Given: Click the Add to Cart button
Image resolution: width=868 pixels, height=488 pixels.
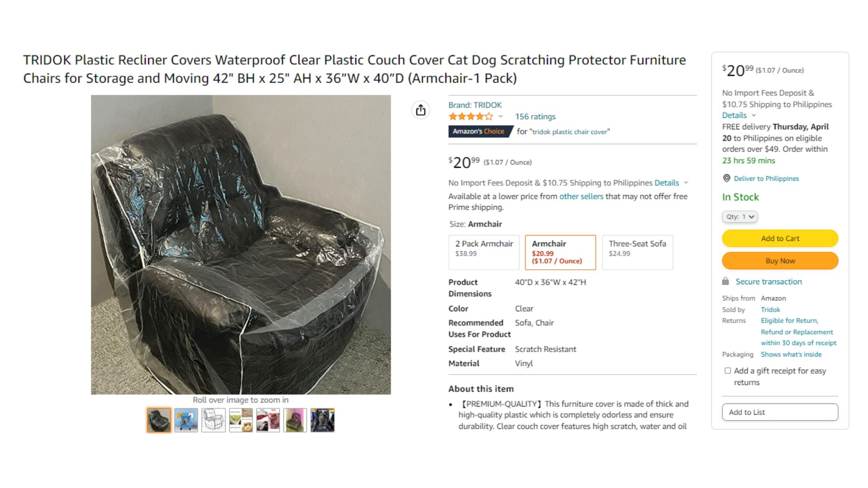Looking at the screenshot, I should 780,238.
